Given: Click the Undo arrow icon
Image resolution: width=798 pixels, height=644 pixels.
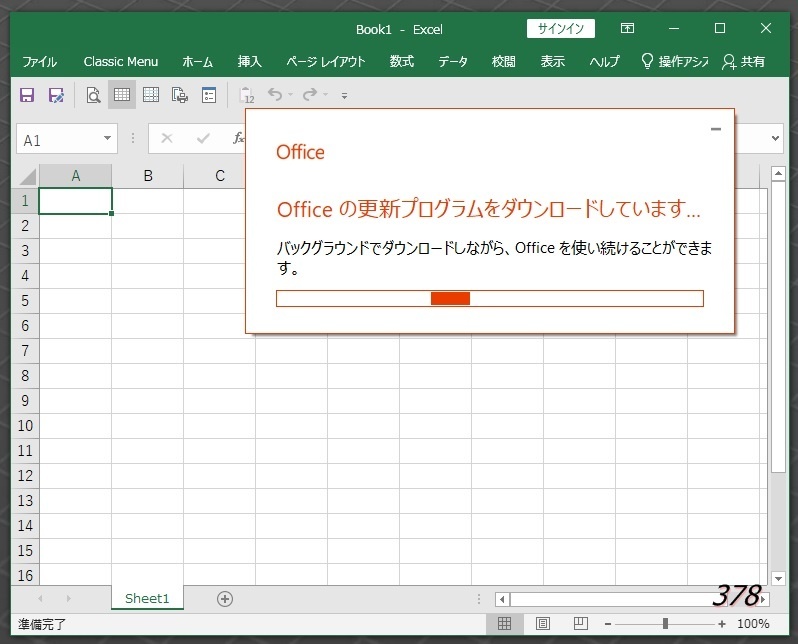Looking at the screenshot, I should (x=275, y=94).
